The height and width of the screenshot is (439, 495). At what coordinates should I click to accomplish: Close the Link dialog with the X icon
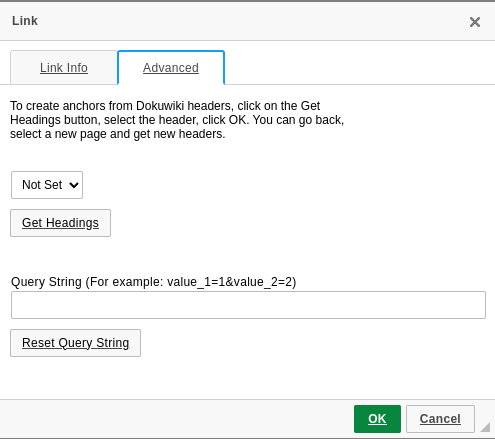pos(475,22)
